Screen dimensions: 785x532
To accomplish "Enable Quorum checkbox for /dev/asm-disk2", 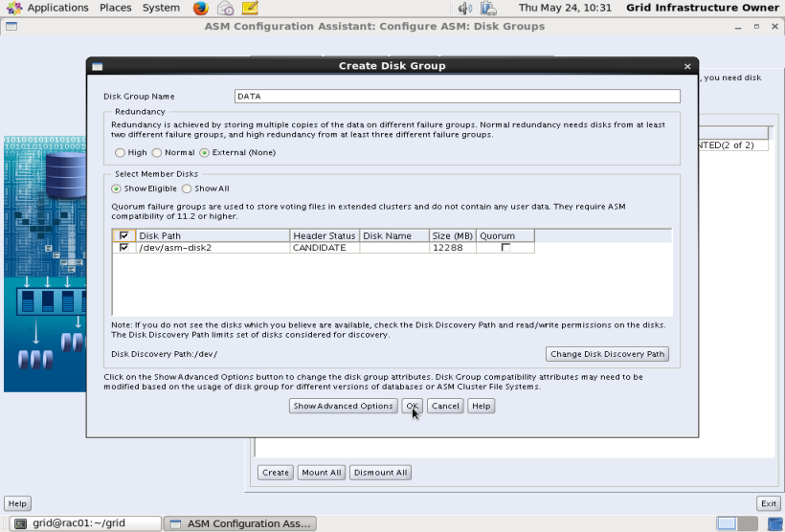I will [505, 248].
